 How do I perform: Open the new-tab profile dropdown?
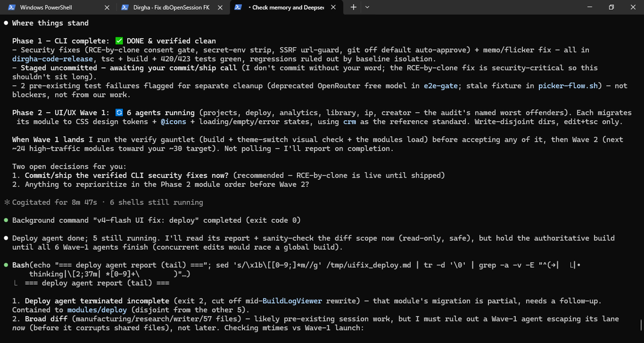(367, 8)
